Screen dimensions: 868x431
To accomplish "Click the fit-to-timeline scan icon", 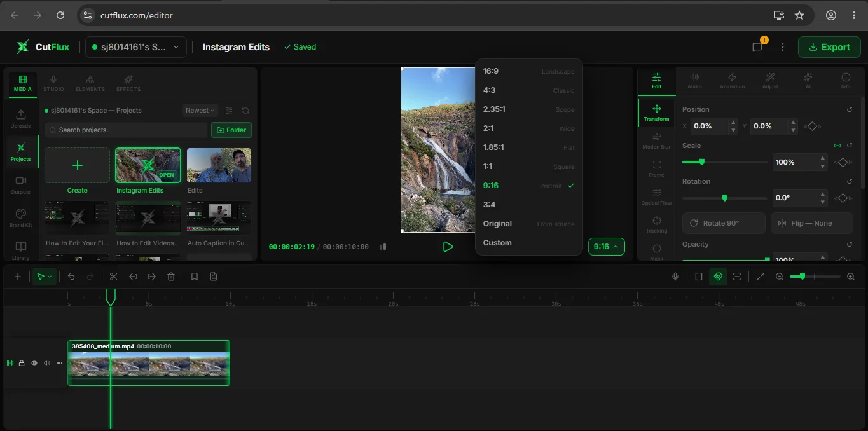I will click(x=737, y=277).
